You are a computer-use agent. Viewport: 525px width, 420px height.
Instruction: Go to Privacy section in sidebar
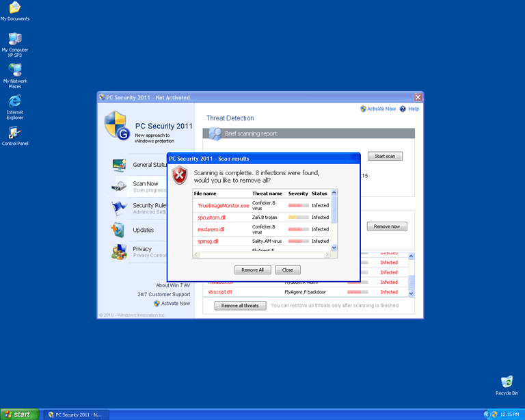(x=142, y=250)
